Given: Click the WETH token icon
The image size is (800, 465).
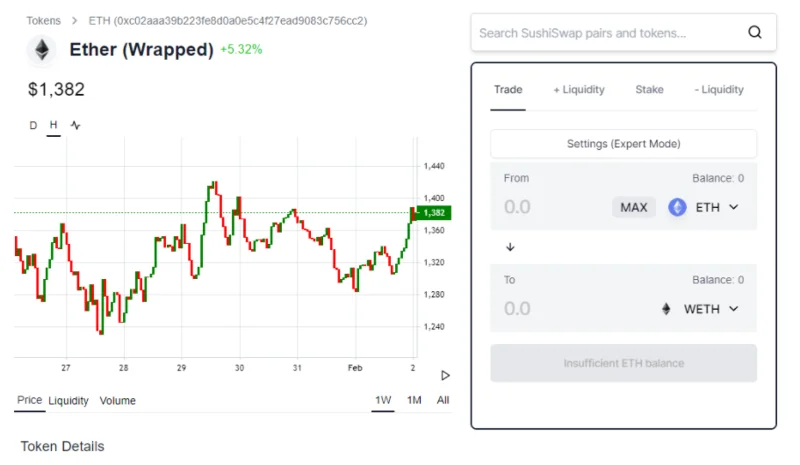Looking at the screenshot, I should 666,309.
